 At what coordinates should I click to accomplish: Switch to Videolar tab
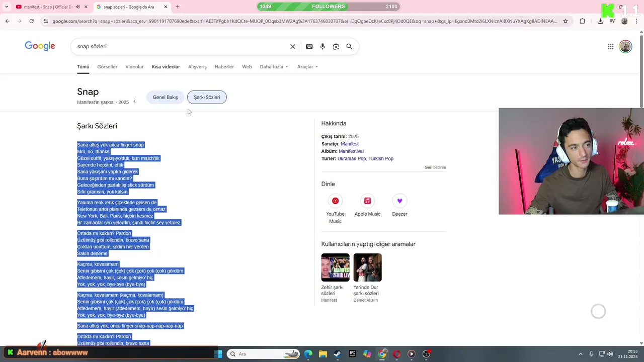134,66
